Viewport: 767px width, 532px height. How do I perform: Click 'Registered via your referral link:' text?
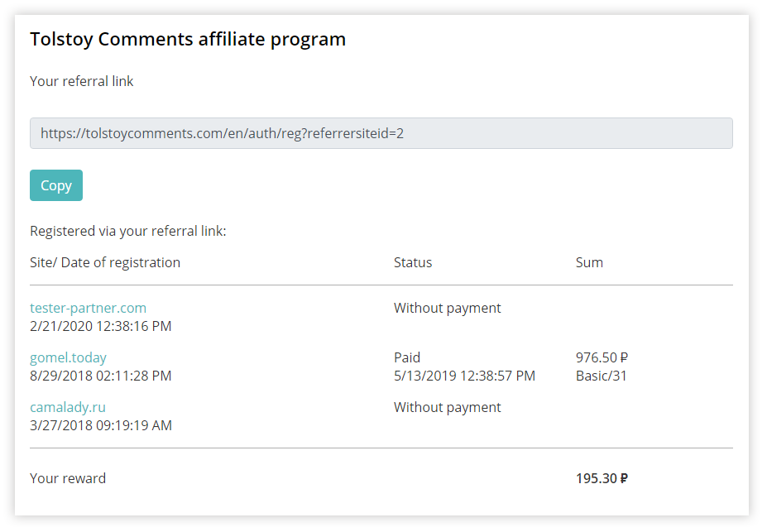[x=128, y=232]
